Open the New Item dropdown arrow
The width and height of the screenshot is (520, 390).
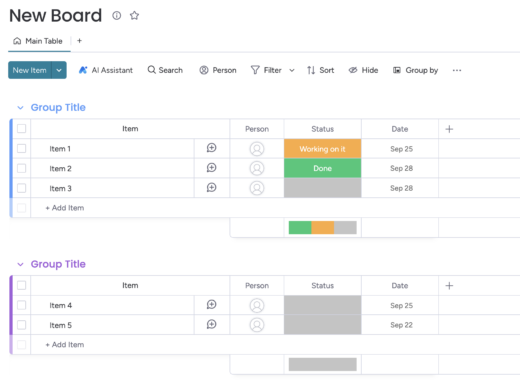click(x=59, y=70)
